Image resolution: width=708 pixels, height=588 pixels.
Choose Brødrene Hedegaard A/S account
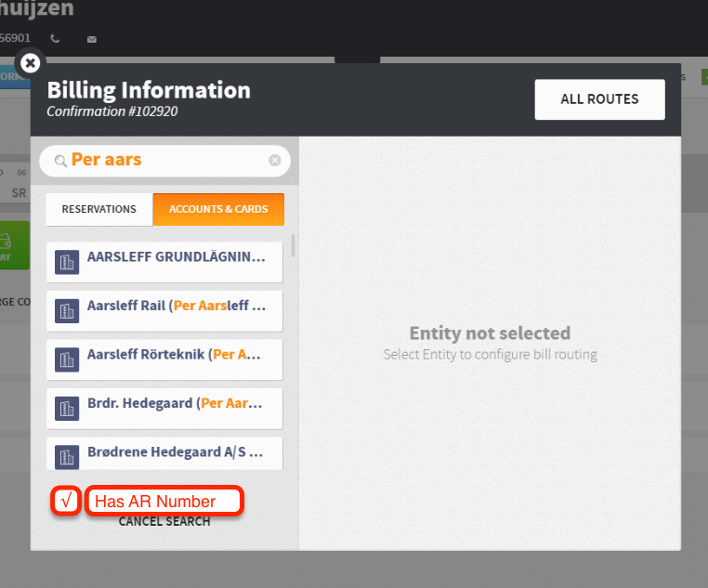(x=164, y=453)
